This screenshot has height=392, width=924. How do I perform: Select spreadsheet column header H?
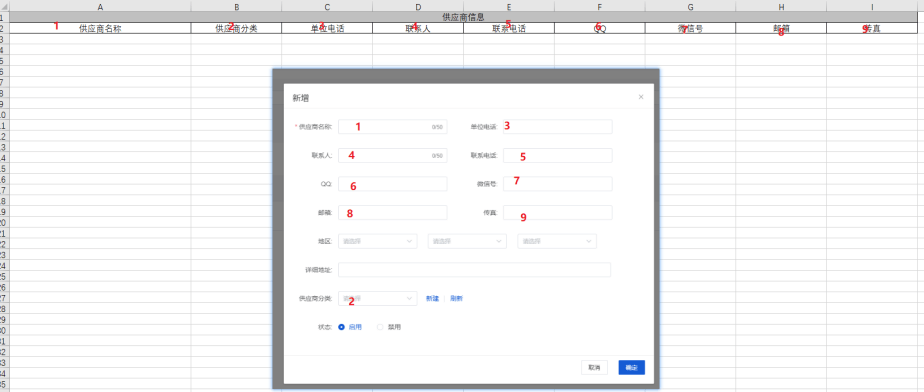tap(781, 6)
